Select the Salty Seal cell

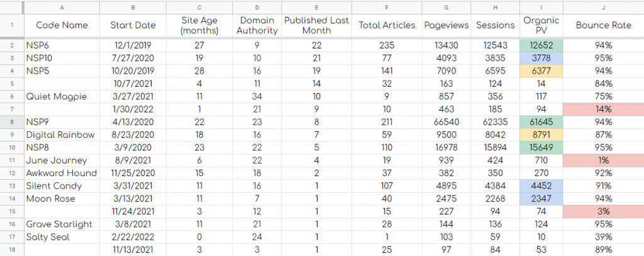click(x=62, y=237)
